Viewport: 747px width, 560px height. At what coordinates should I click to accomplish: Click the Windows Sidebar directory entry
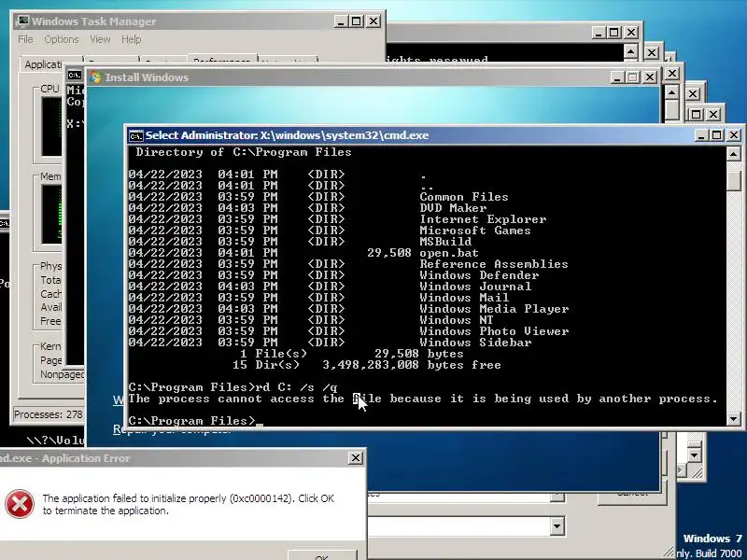[475, 343]
